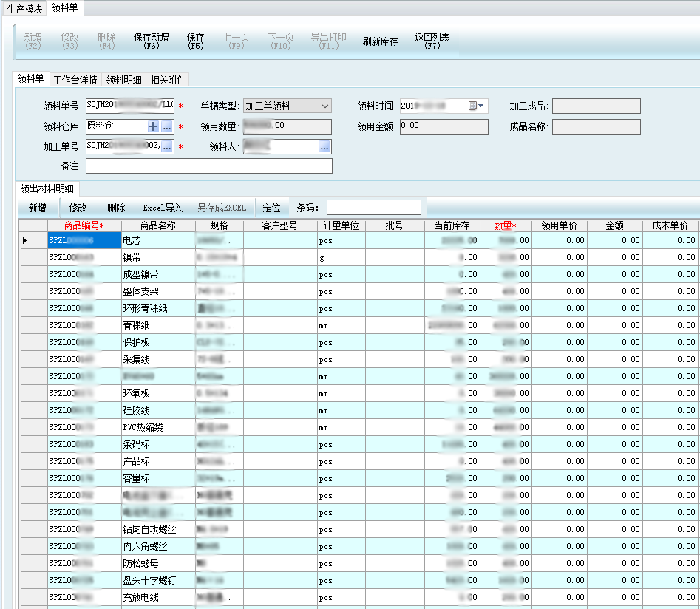Click 保存 (F5) in the toolbar
Image resolution: width=700 pixels, height=609 pixels.
coord(196,41)
